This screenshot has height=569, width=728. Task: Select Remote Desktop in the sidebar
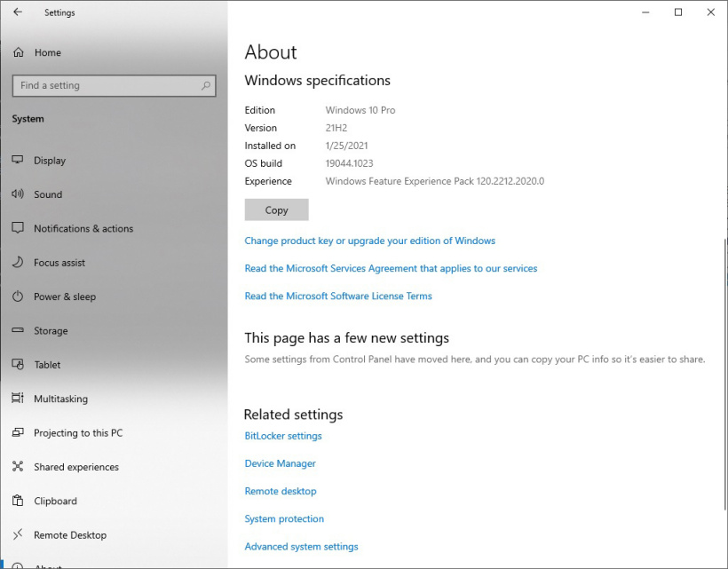point(70,535)
